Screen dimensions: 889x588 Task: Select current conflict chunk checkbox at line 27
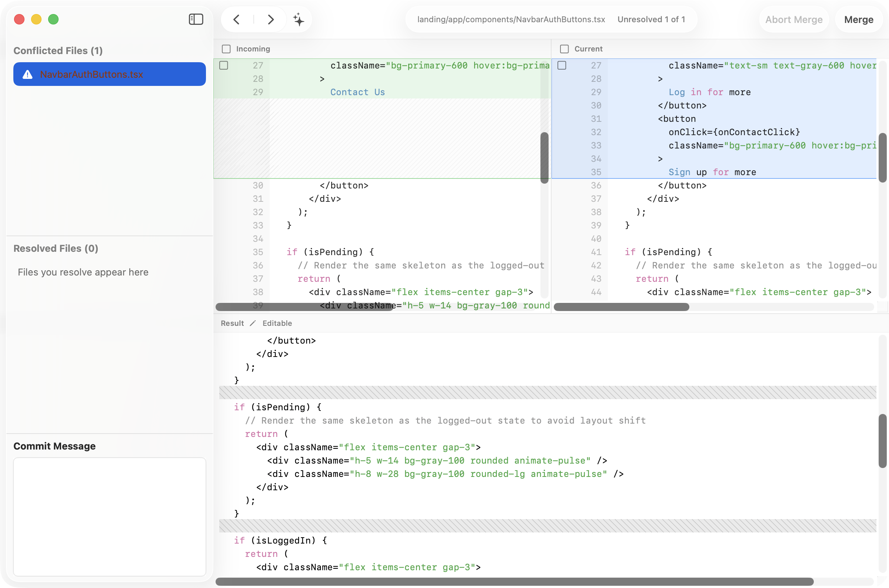(562, 65)
